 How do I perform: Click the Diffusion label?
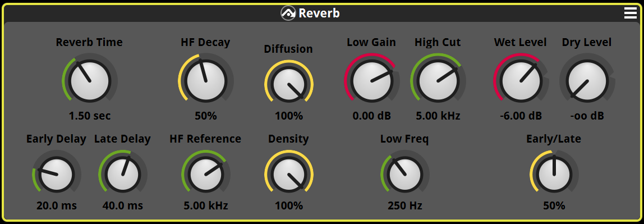288,49
